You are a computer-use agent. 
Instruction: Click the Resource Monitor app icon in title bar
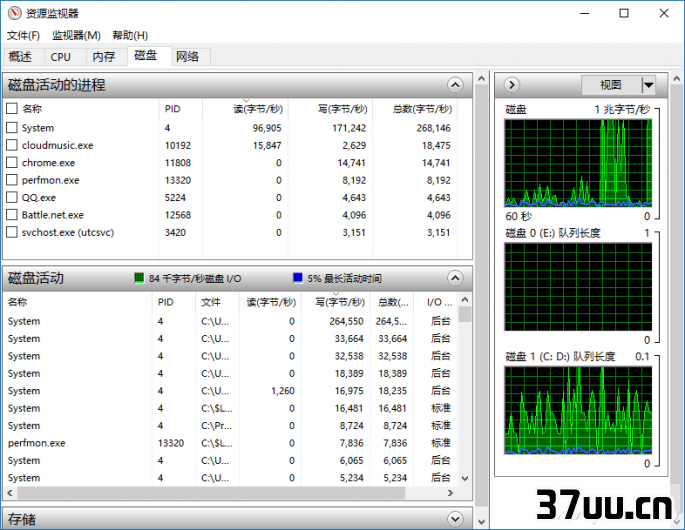tap(14, 13)
